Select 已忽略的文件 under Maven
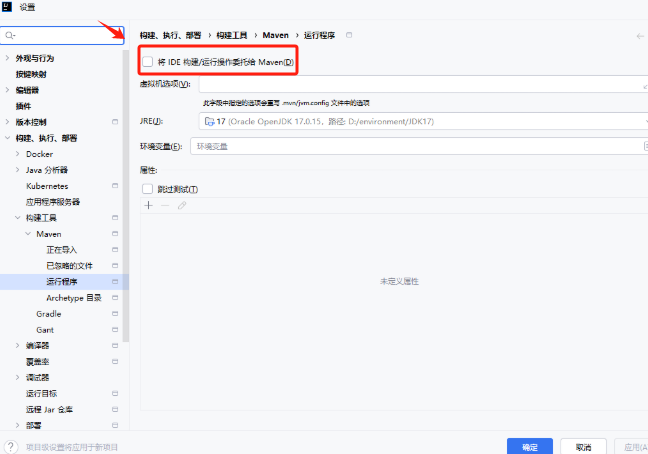 tap(69, 266)
